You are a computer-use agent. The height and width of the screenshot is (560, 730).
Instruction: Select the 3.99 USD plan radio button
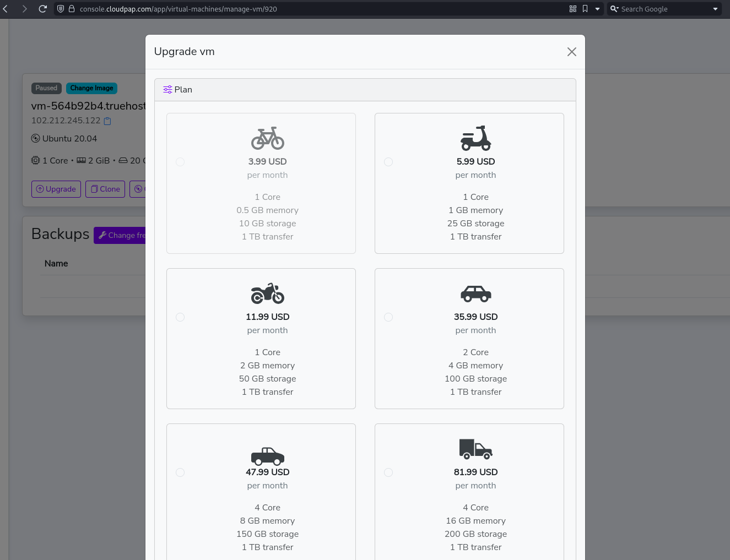click(x=180, y=162)
